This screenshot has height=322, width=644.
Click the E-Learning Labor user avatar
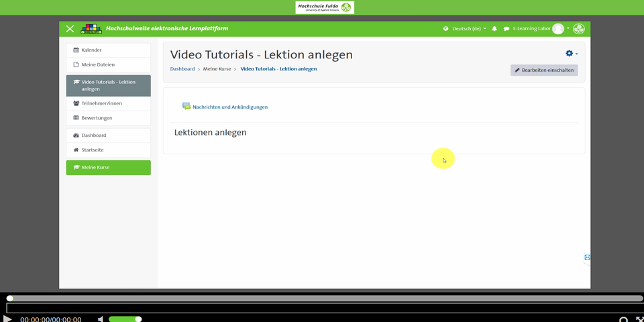tap(557, 29)
